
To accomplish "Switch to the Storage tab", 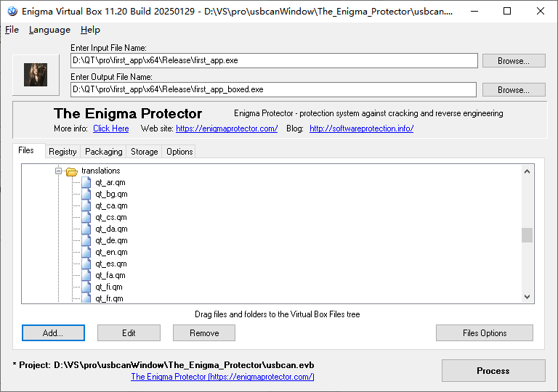I will (144, 152).
